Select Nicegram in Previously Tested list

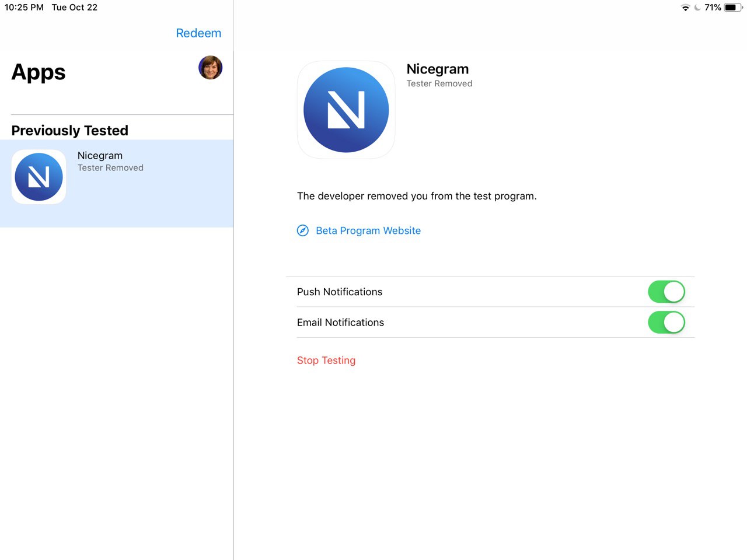[117, 183]
